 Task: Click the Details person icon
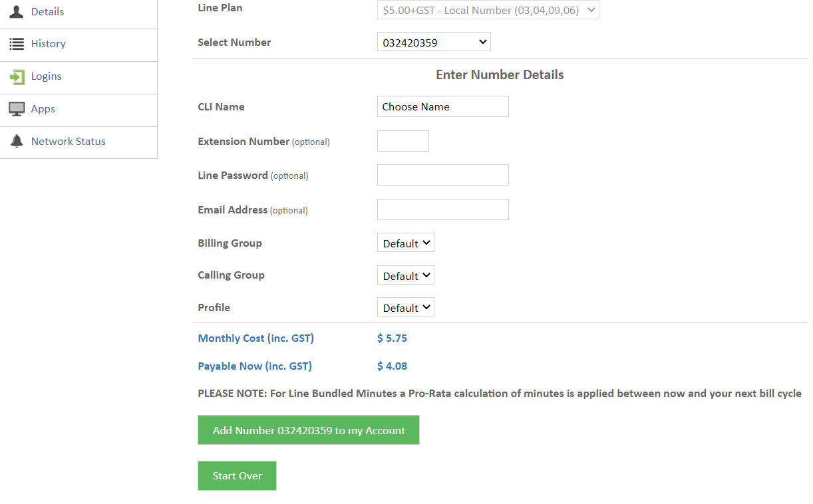[x=17, y=11]
